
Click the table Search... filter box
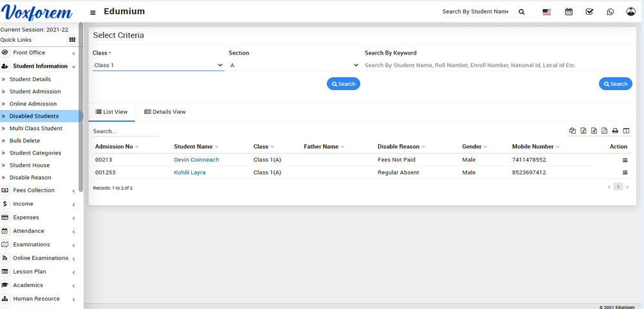click(x=125, y=131)
